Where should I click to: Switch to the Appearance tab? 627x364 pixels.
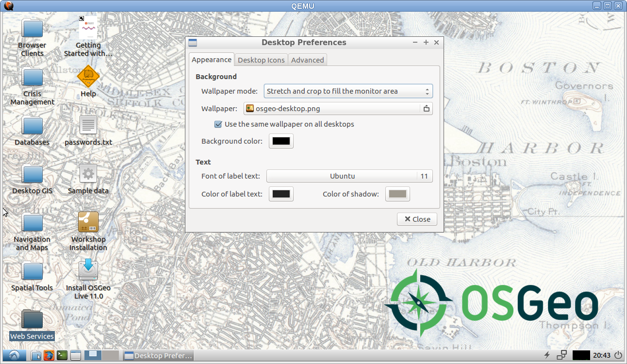(x=212, y=60)
